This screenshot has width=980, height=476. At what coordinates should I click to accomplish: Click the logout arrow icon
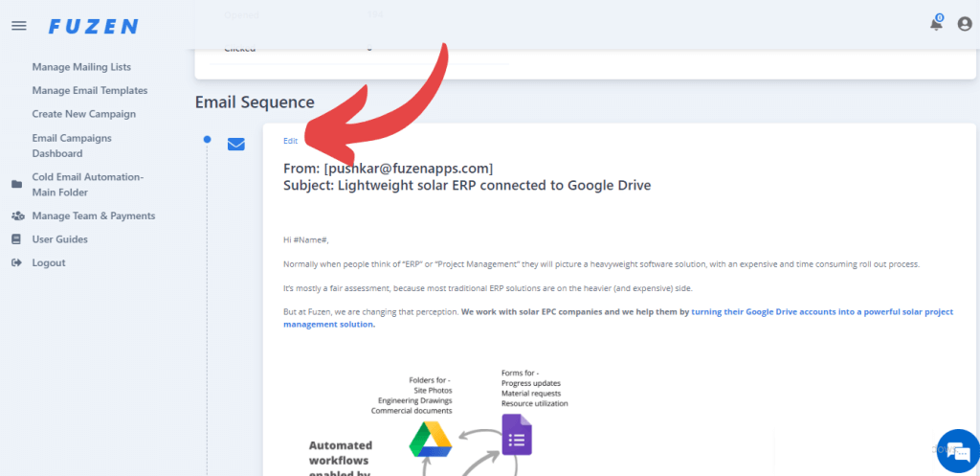click(x=17, y=262)
